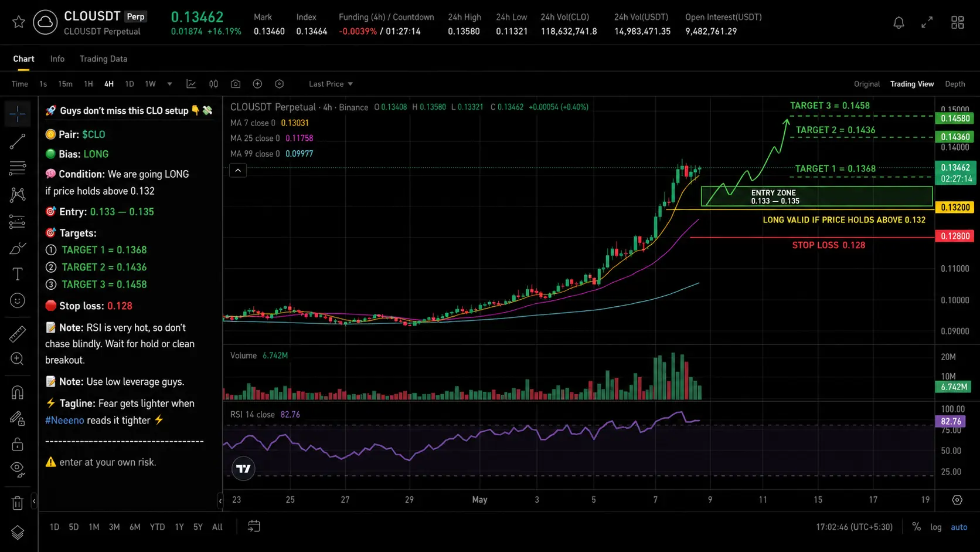This screenshot has height=552, width=980.
Task: Select the 1s time interval
Action: 43,84
